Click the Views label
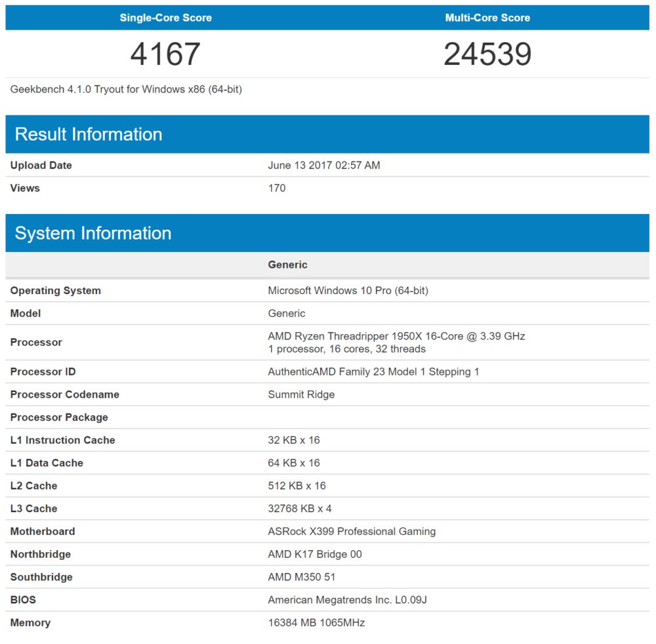Viewport: 656px width, 644px height. point(25,188)
